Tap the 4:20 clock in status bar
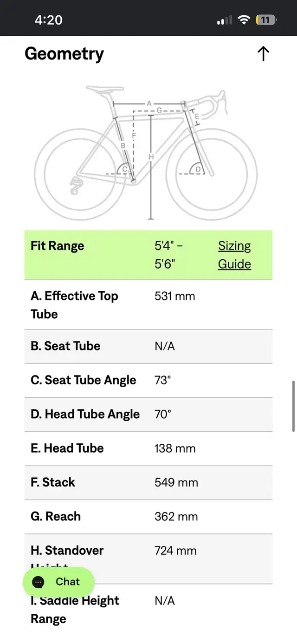 [48, 20]
